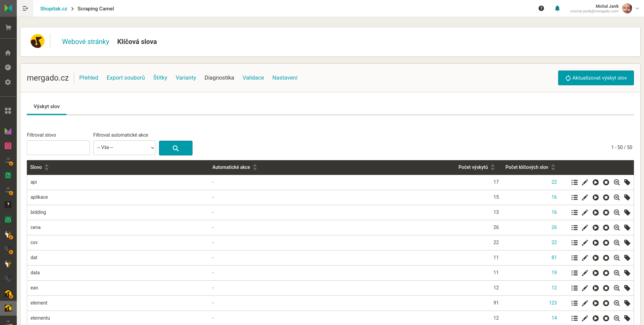Open the Export souborů menu item
Image resolution: width=644 pixels, height=325 pixels.
126,78
